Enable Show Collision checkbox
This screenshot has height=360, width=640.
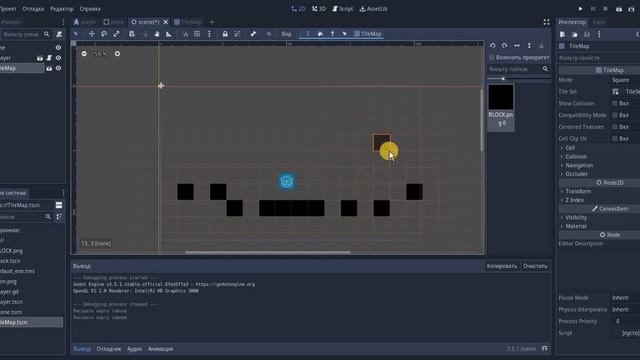(x=615, y=104)
